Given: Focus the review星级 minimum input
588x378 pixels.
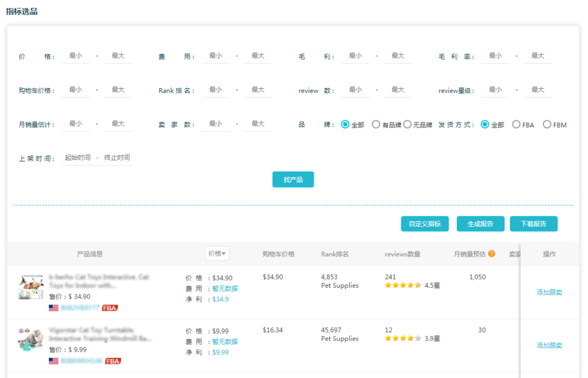Looking at the screenshot, I should pos(495,90).
